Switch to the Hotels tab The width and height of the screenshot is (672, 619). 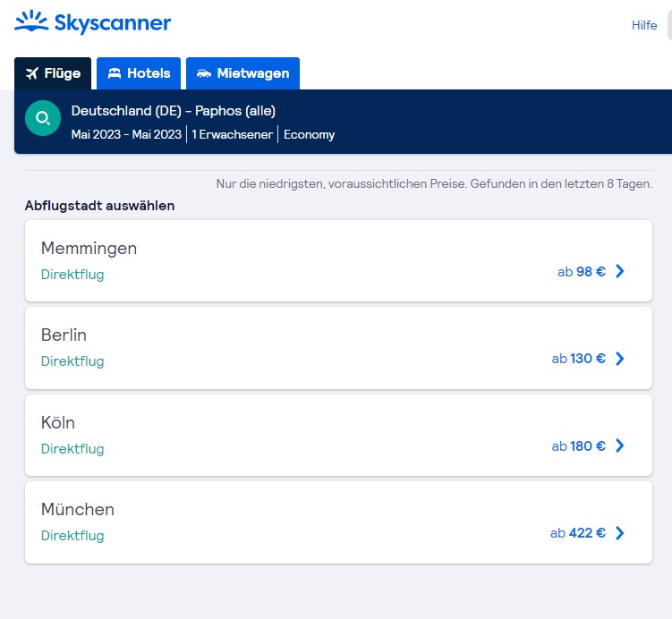point(139,73)
